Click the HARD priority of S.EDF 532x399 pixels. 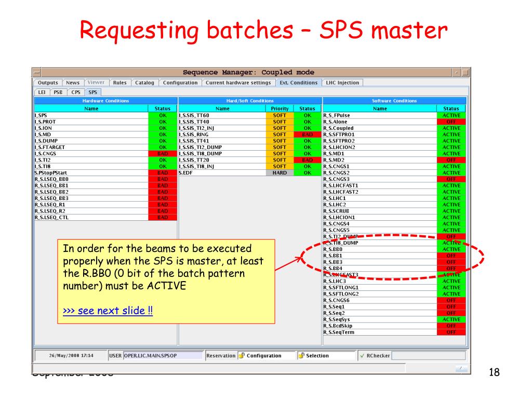click(x=280, y=172)
